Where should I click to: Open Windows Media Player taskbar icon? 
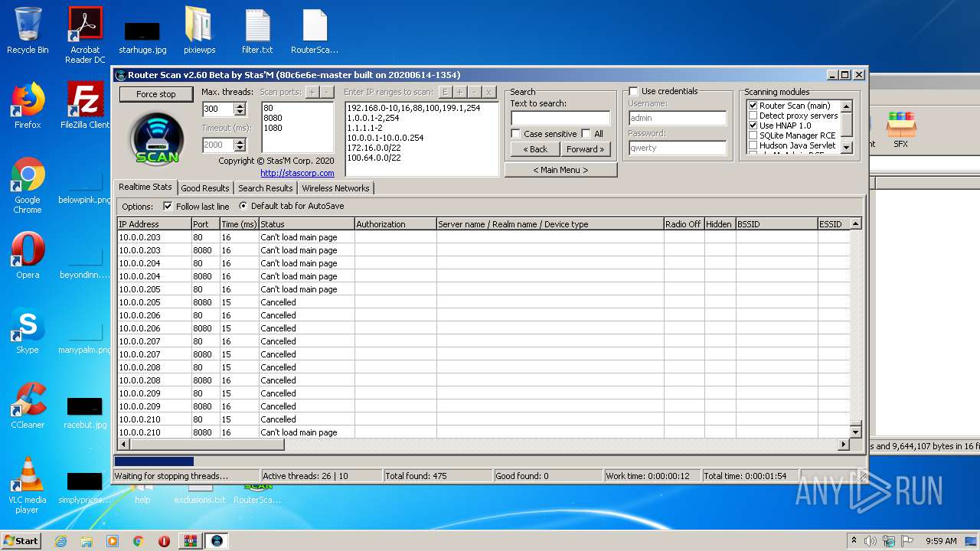[113, 541]
